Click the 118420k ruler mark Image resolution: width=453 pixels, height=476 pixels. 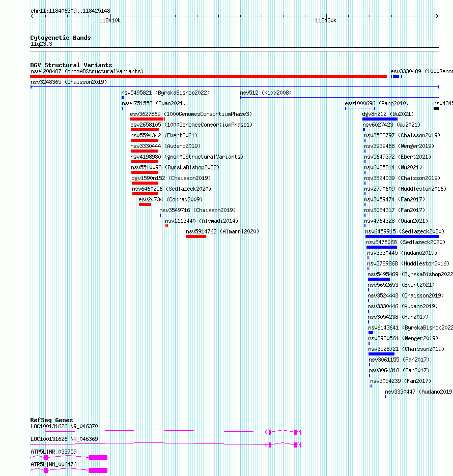326,21
